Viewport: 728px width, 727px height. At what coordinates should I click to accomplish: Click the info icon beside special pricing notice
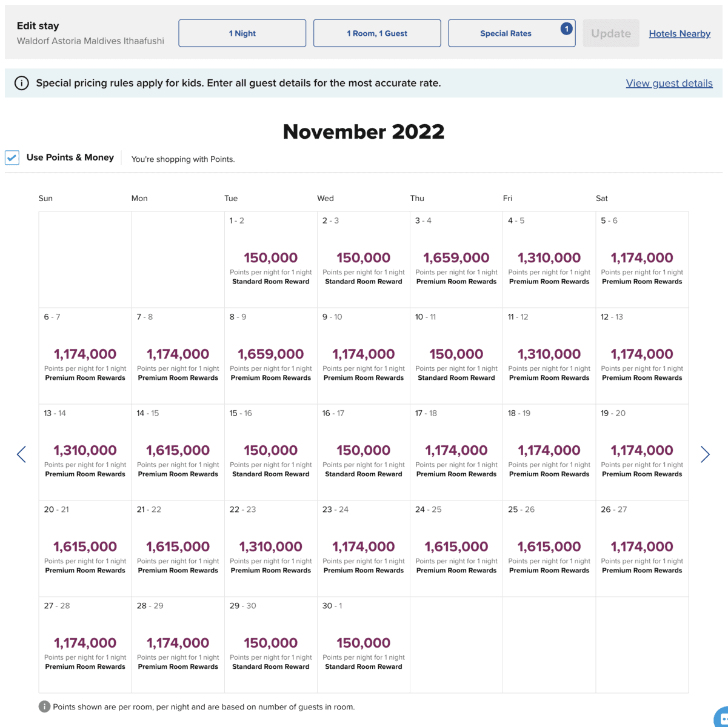pyautogui.click(x=21, y=83)
